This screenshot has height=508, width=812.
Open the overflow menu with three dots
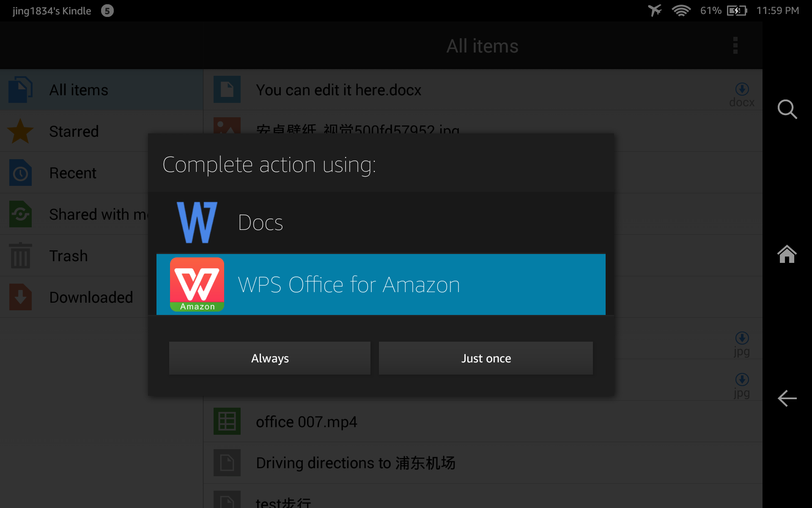click(x=735, y=45)
